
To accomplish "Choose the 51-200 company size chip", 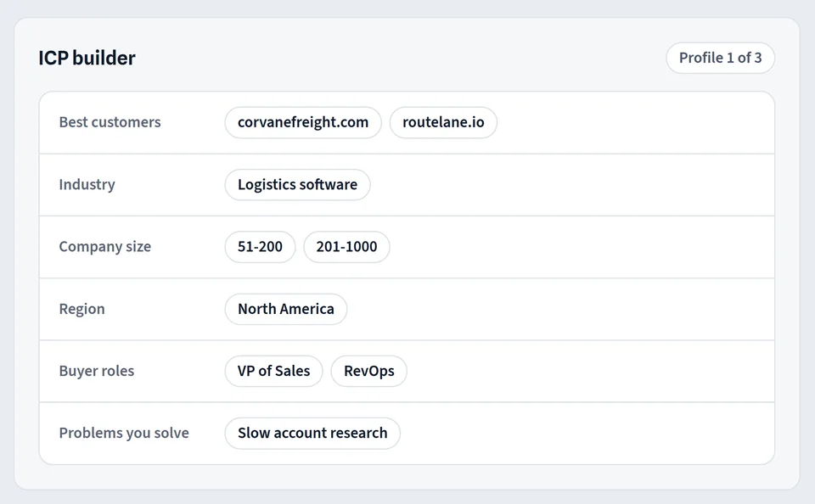I will [x=260, y=247].
